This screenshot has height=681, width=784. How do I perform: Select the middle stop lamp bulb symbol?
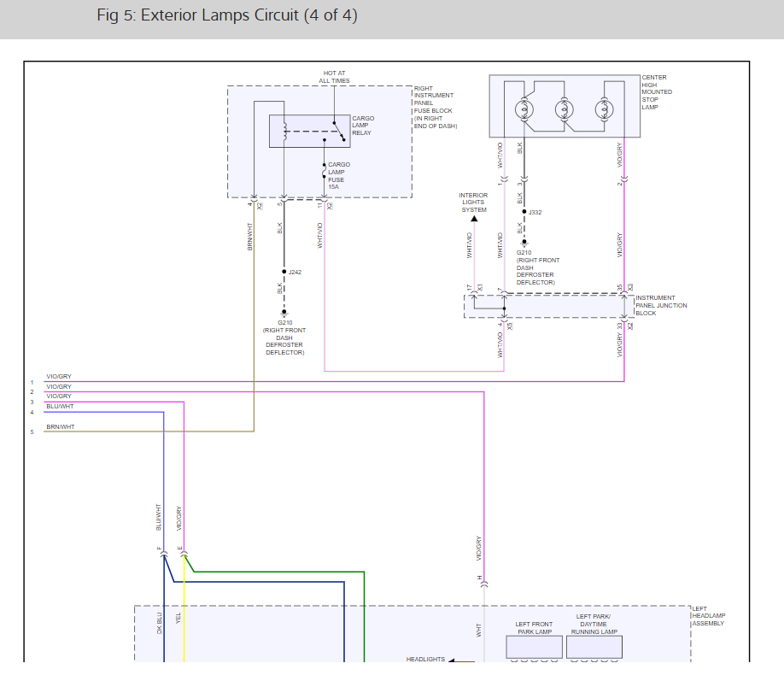564,109
